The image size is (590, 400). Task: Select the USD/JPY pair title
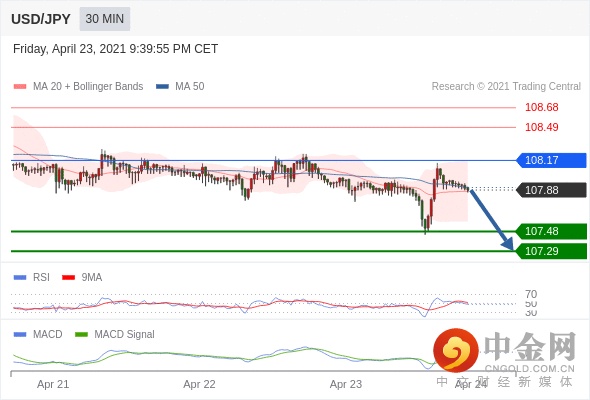41,19
